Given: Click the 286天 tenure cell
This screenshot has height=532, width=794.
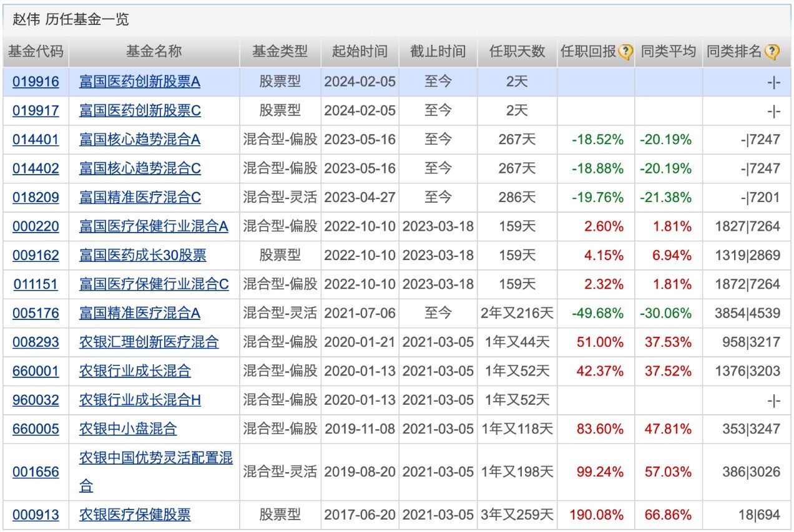Looking at the screenshot, I should coord(517,198).
